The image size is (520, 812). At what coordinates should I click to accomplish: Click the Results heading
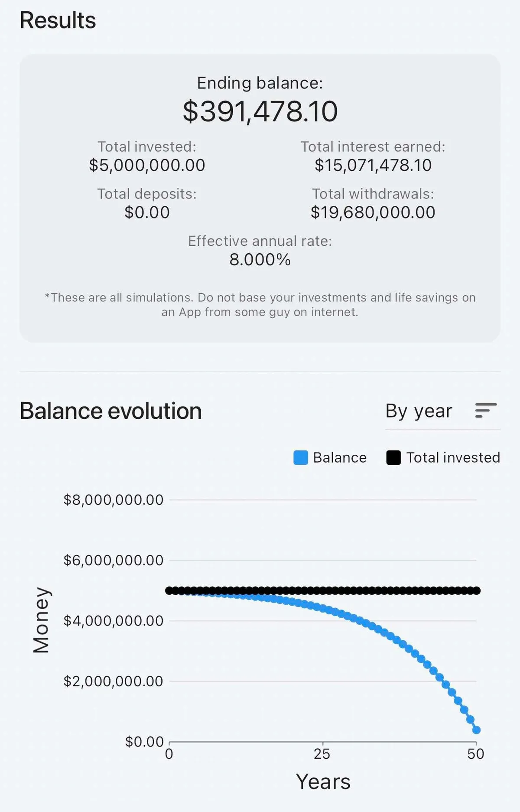pos(58,20)
